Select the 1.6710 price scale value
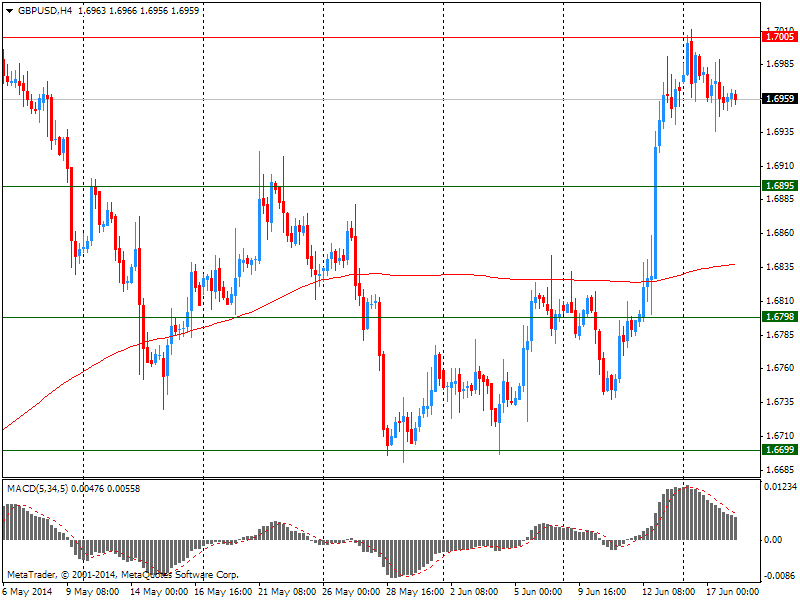 pyautogui.click(x=781, y=436)
